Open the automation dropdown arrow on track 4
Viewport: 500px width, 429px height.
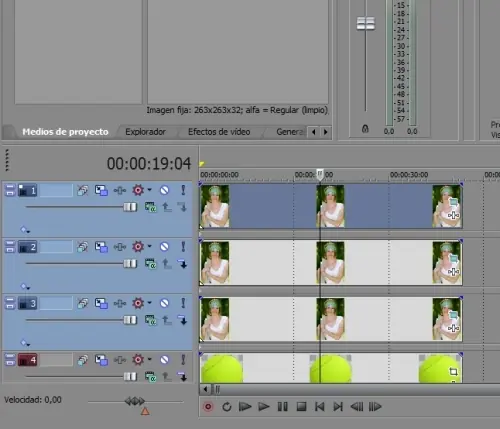click(x=150, y=359)
